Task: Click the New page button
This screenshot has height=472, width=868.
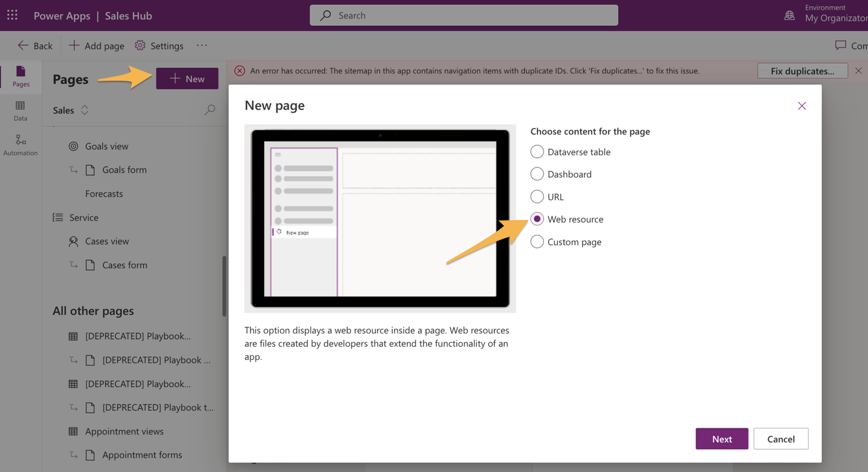Action: pos(187,79)
